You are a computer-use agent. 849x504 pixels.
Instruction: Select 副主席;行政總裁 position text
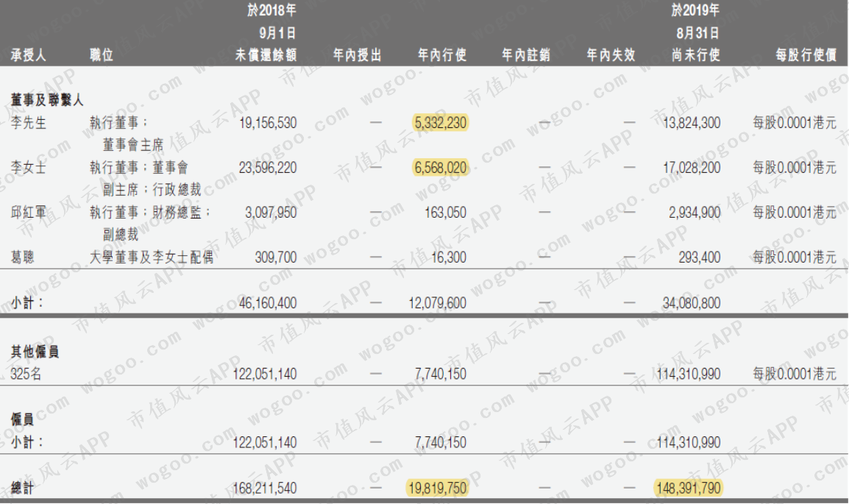(152, 190)
